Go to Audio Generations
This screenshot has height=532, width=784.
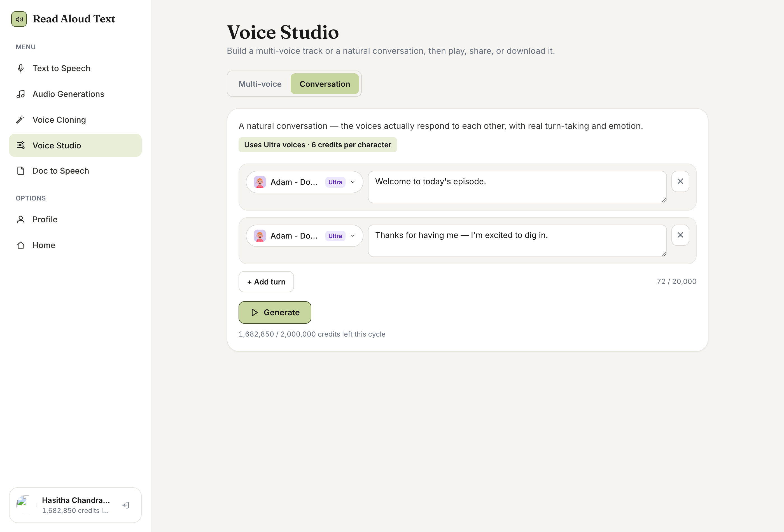pyautogui.click(x=75, y=94)
